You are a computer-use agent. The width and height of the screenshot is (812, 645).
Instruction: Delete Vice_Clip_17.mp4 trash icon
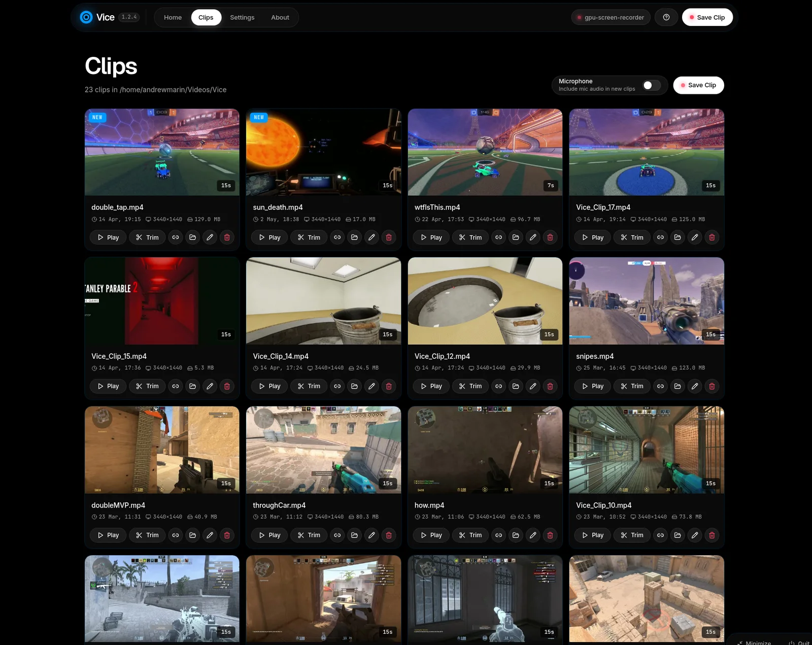[x=712, y=237]
